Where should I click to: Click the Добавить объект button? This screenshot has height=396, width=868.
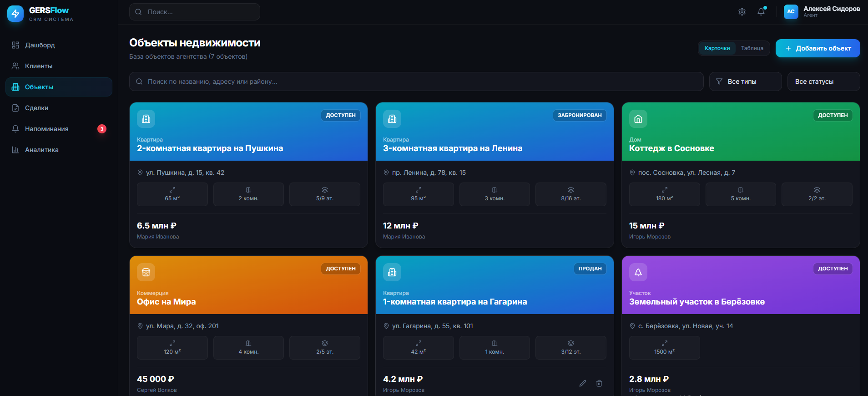click(818, 48)
